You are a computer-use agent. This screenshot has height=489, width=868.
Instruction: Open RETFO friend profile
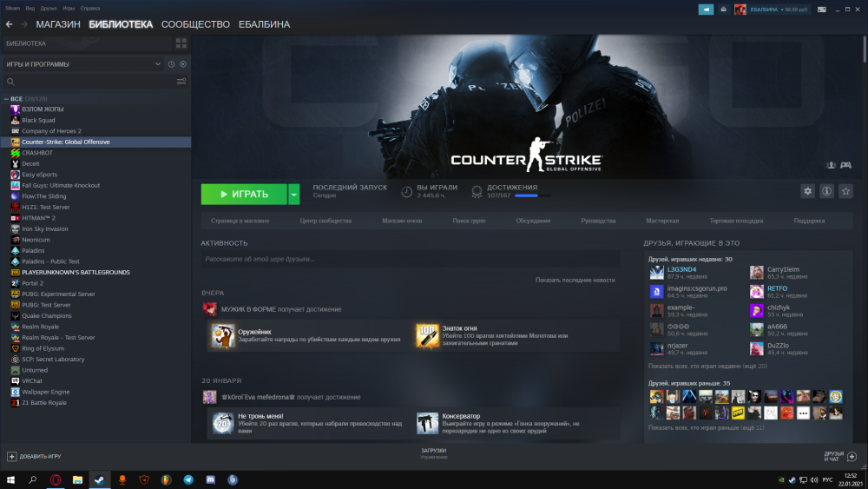click(777, 288)
